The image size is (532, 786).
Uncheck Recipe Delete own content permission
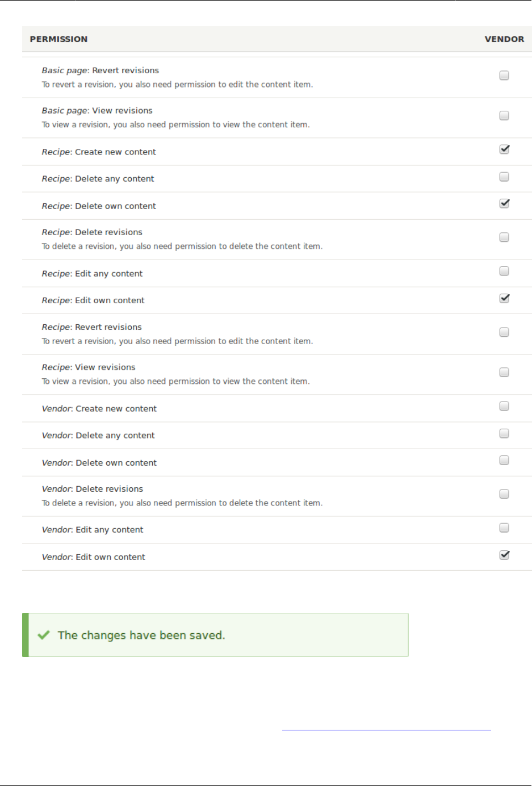tap(504, 203)
